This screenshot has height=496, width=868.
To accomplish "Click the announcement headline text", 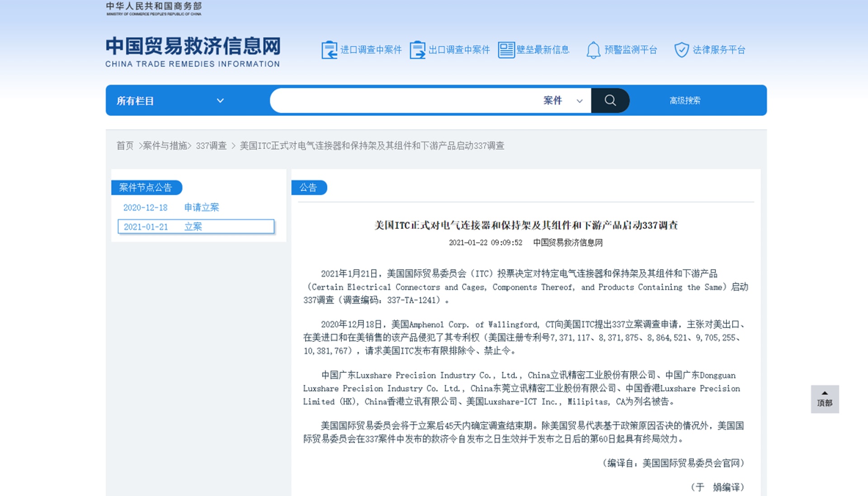I will 526,225.
